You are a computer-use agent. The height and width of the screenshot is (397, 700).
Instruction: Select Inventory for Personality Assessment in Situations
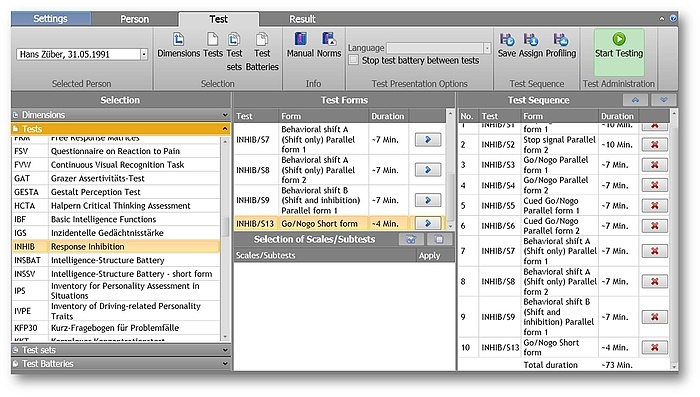pos(116,291)
